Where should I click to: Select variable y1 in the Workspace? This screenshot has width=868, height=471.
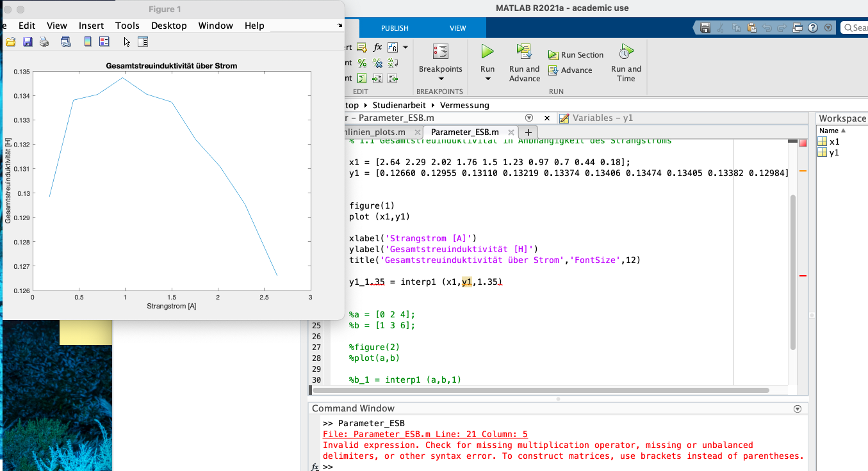(x=833, y=153)
